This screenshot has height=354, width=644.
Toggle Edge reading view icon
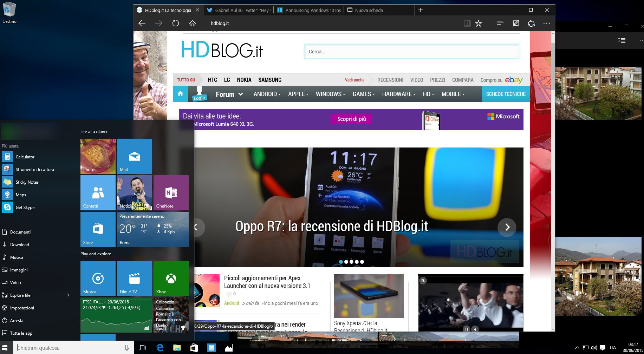click(x=467, y=23)
